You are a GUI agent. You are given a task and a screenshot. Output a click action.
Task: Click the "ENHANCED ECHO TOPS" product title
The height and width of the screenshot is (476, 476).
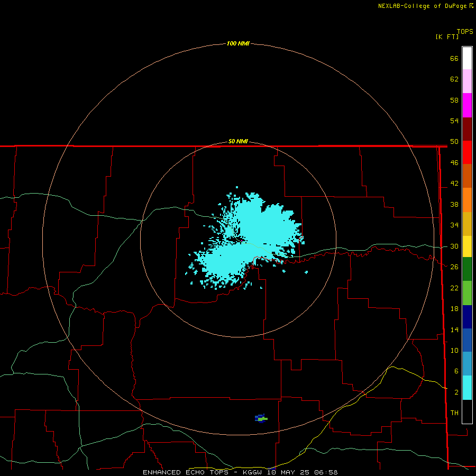pyautogui.click(x=186, y=472)
